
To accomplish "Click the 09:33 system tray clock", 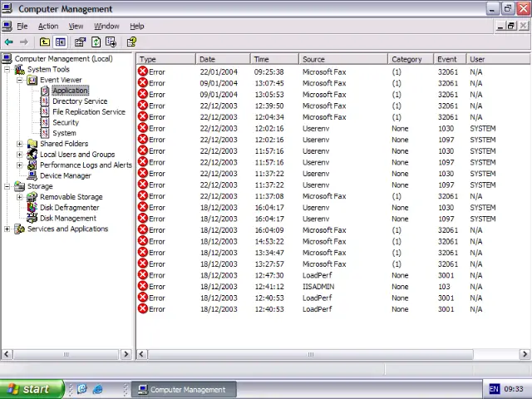I will click(514, 389).
